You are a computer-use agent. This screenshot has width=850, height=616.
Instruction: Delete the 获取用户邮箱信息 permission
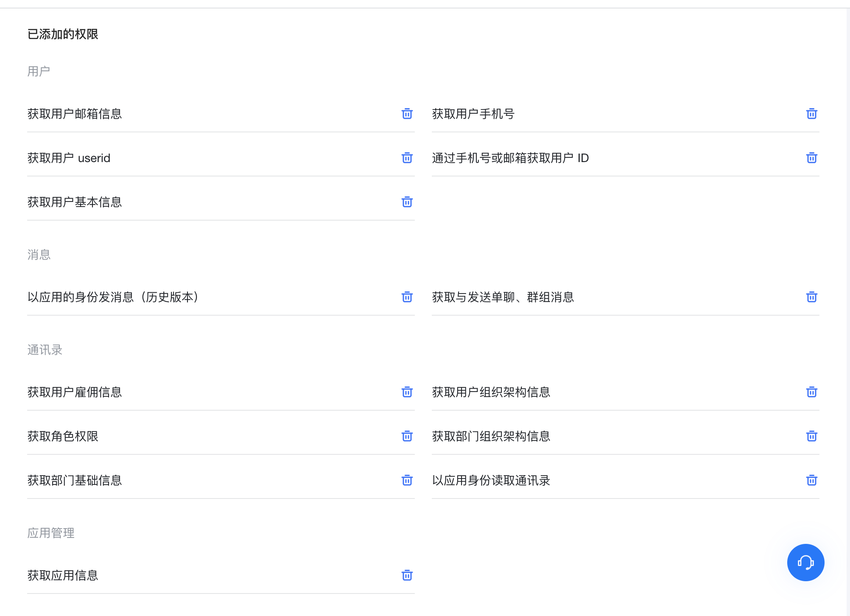coord(407,114)
